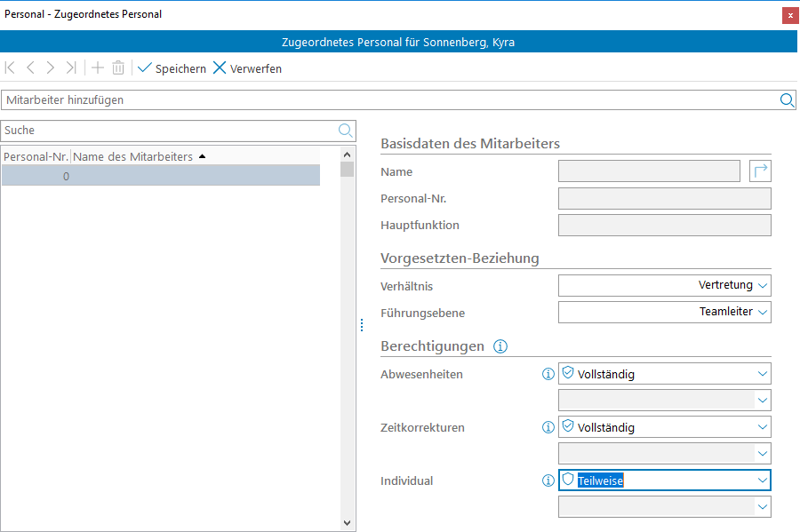Click the plus icon to add entry
Viewport: 800px width, 532px height.
[98, 68]
